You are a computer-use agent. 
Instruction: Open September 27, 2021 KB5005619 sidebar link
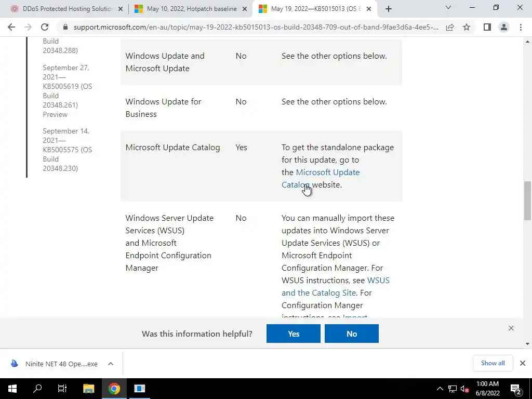[67, 91]
